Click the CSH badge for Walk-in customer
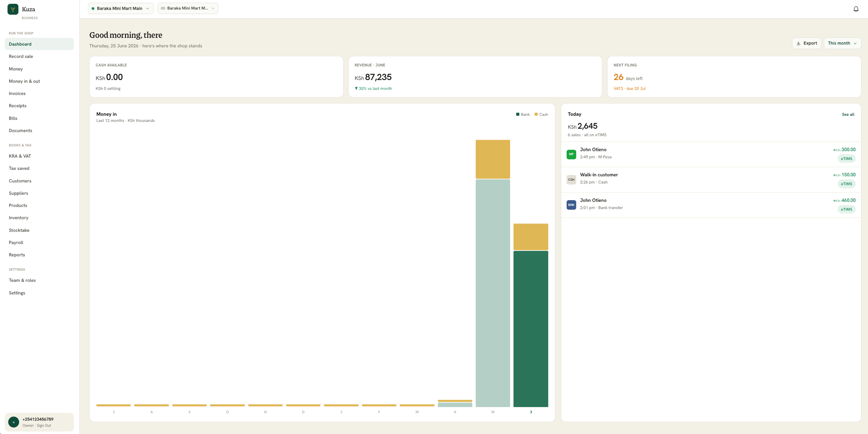Screen dimensions: 868x434 [x=571, y=179]
